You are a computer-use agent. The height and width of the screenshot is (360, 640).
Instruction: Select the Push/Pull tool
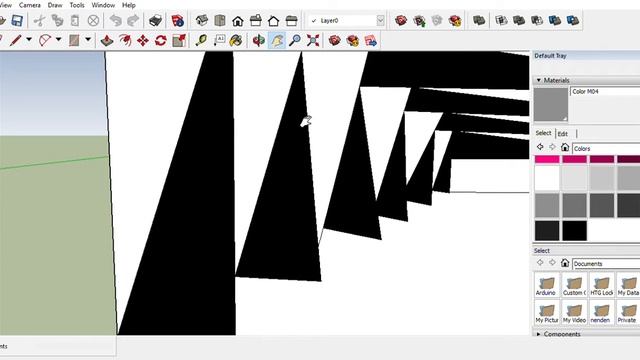point(107,40)
